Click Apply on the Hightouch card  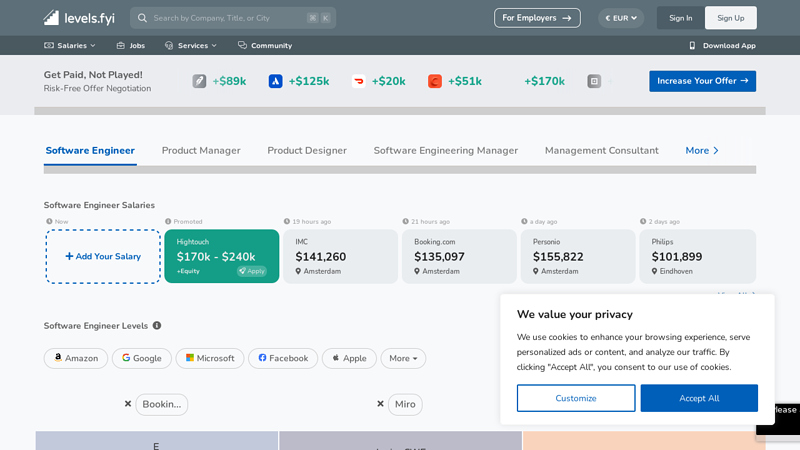point(252,271)
